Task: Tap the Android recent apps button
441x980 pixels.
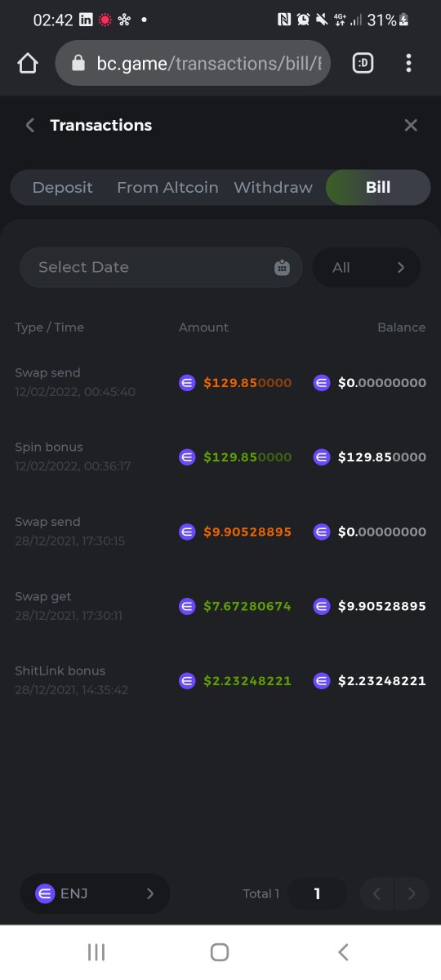Action: [x=96, y=951]
